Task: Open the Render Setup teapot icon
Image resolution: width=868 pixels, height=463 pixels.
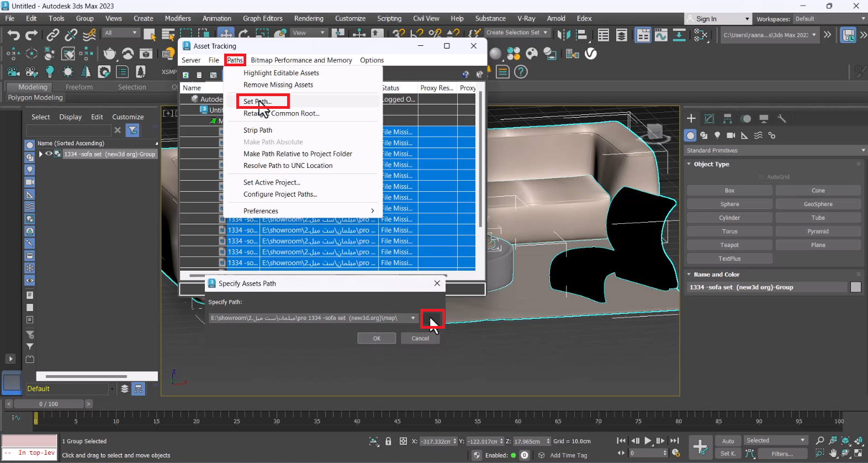Action: coord(110,54)
